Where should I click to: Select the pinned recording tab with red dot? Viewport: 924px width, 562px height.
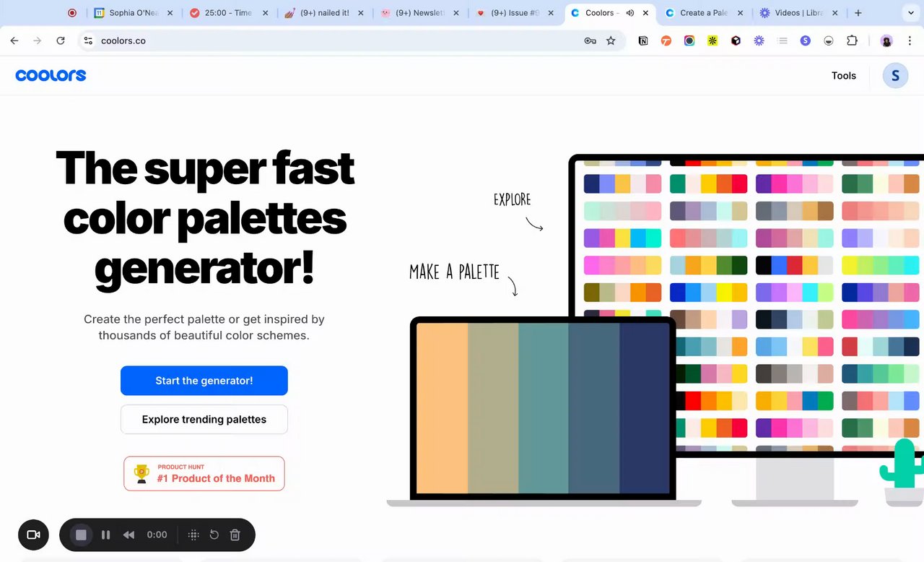(x=72, y=13)
